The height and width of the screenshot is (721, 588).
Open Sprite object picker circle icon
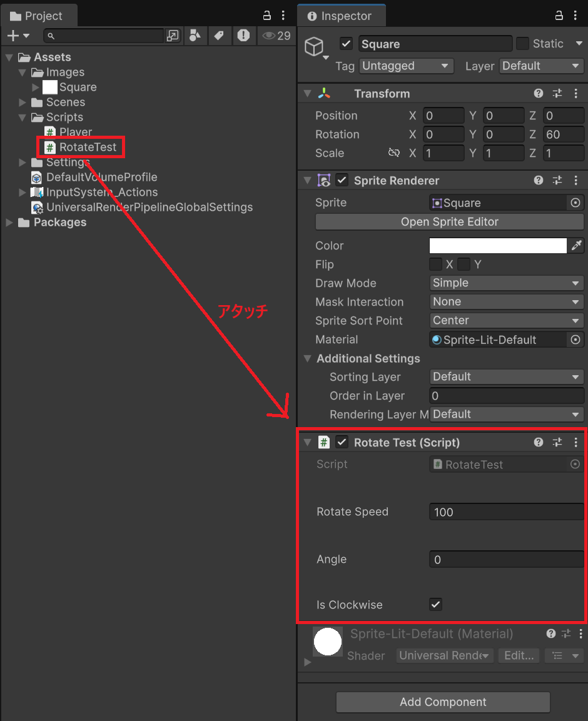pos(575,203)
